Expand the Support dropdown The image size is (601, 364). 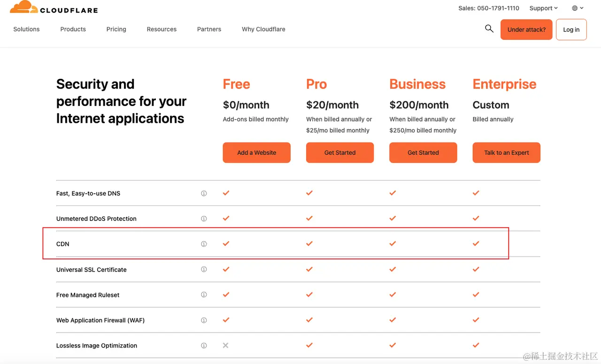[x=543, y=8]
